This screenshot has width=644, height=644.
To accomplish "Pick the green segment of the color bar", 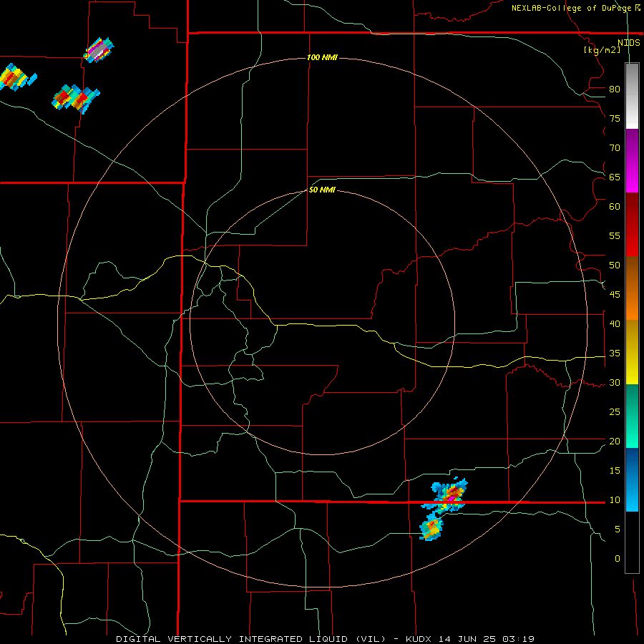I will point(632,416).
